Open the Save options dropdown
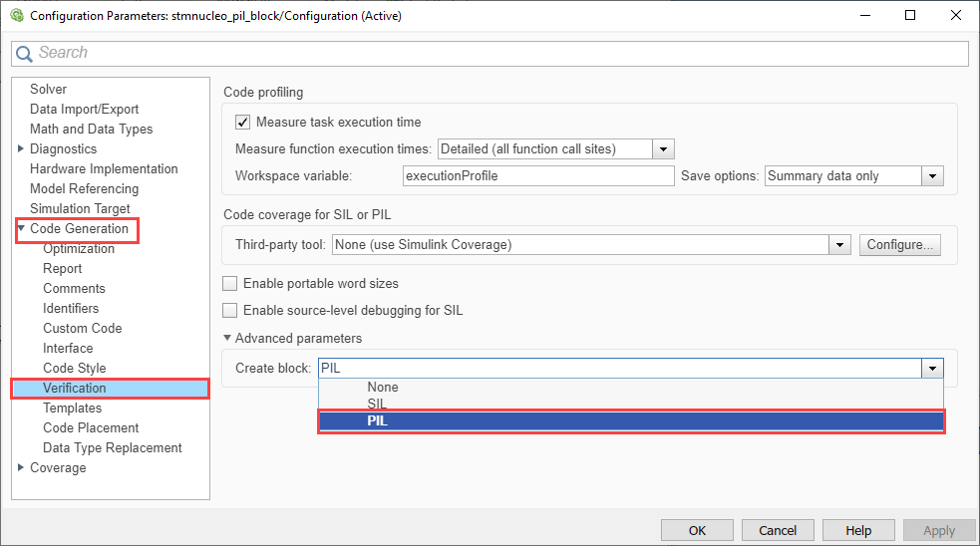The height and width of the screenshot is (546, 980). click(x=932, y=176)
